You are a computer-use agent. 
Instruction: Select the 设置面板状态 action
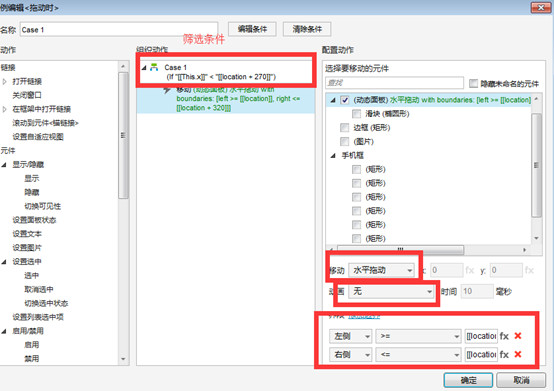34,220
